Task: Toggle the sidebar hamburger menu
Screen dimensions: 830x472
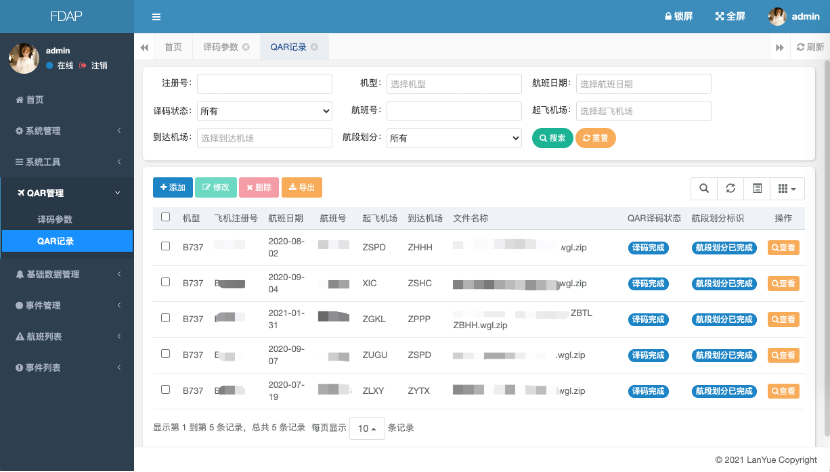Action: pos(156,17)
